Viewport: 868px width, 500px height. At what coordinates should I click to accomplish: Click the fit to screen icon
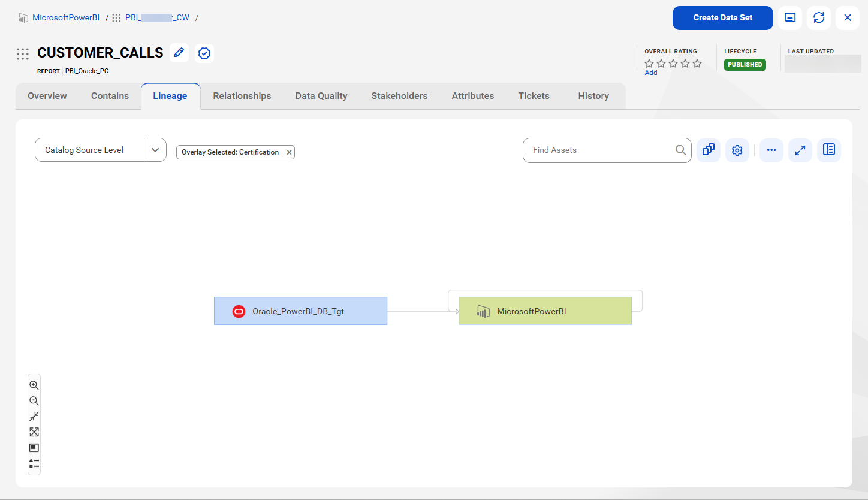[34, 432]
